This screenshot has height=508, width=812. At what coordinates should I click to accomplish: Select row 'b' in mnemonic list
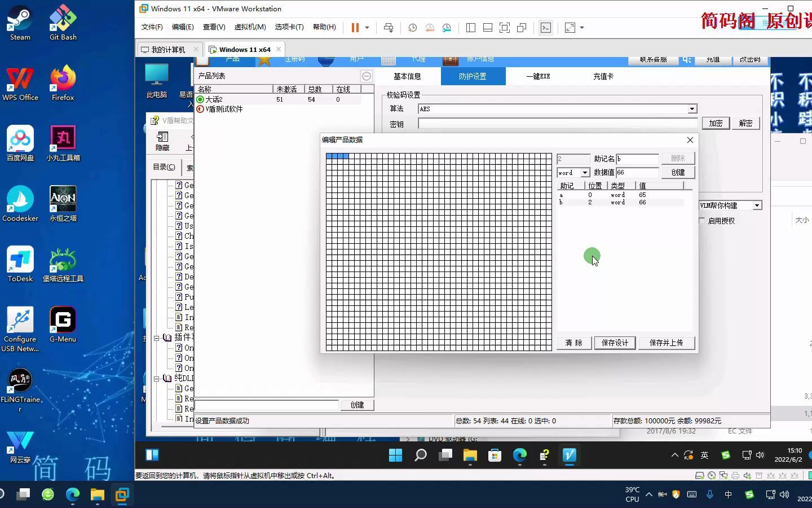tap(620, 202)
